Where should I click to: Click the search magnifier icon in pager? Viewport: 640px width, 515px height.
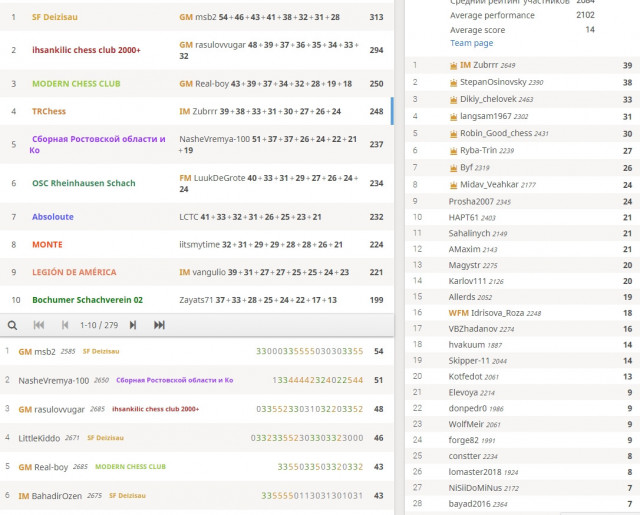pyautogui.click(x=12, y=325)
